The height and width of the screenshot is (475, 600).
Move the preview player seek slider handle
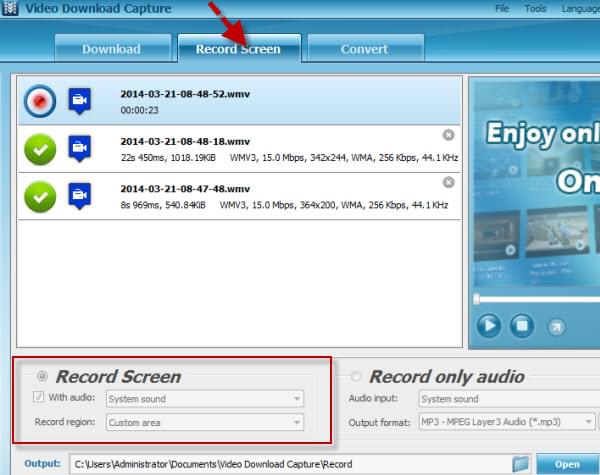coord(476,299)
